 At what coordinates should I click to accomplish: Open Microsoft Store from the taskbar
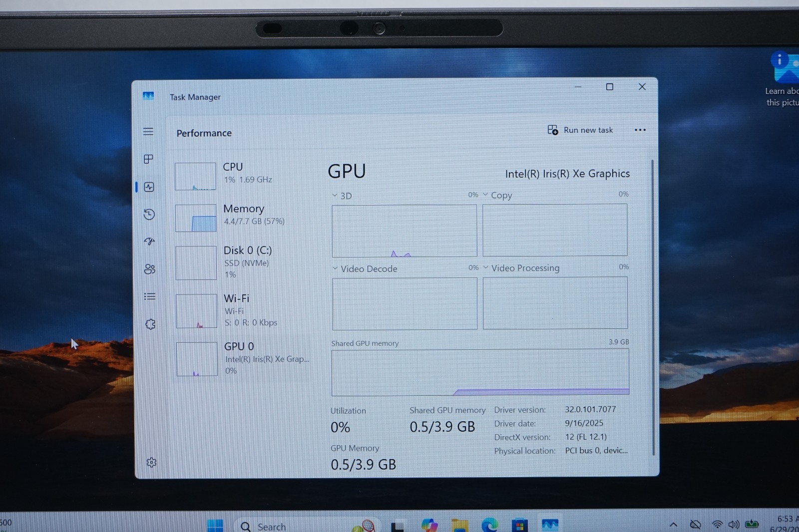click(520, 526)
